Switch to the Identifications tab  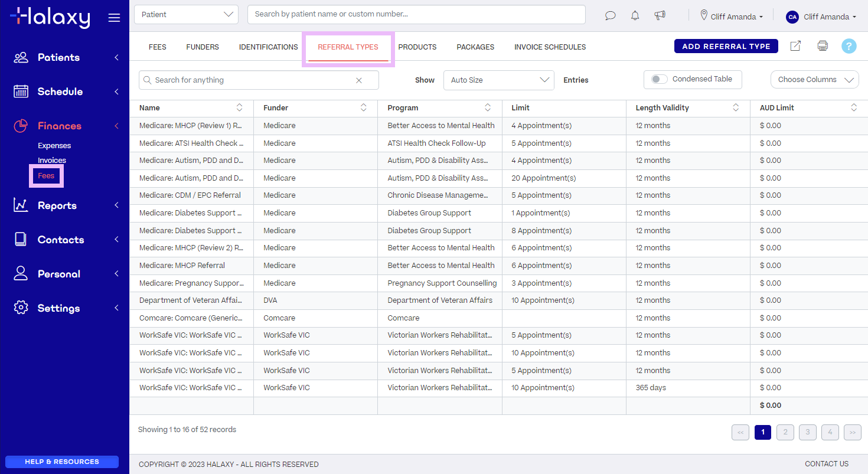point(269,47)
